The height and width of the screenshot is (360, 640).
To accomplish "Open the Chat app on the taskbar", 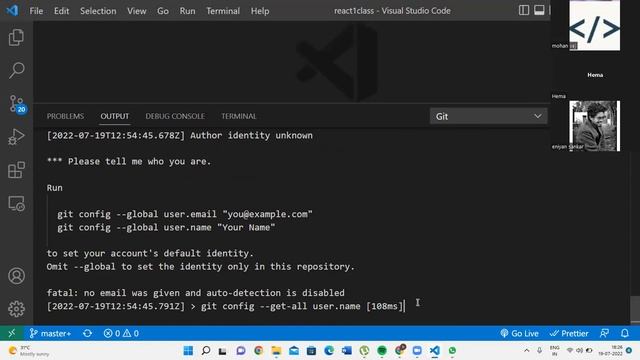I will 241,351.
